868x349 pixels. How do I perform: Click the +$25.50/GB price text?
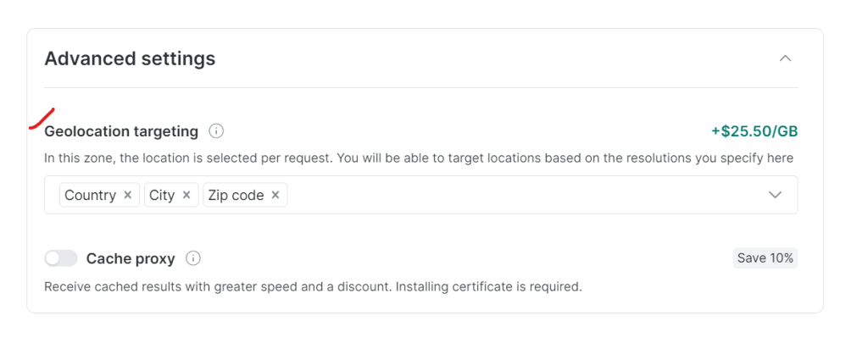[x=754, y=131]
